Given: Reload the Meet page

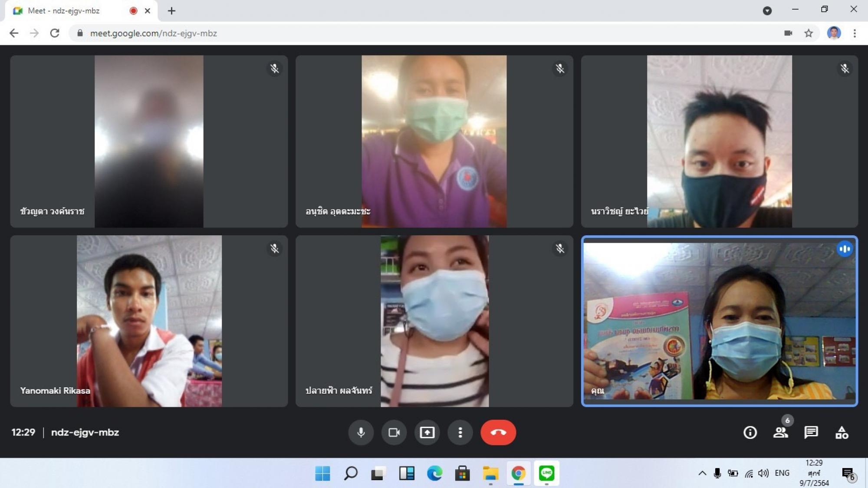Looking at the screenshot, I should click(55, 33).
